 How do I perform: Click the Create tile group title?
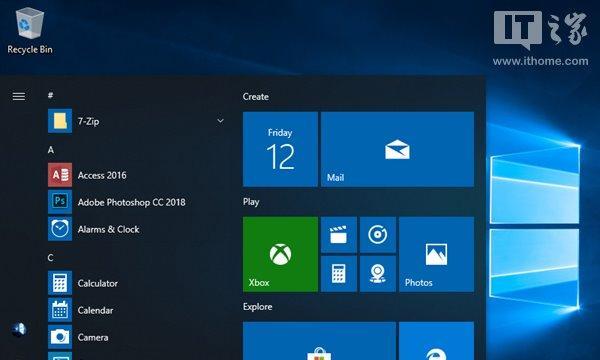point(256,97)
